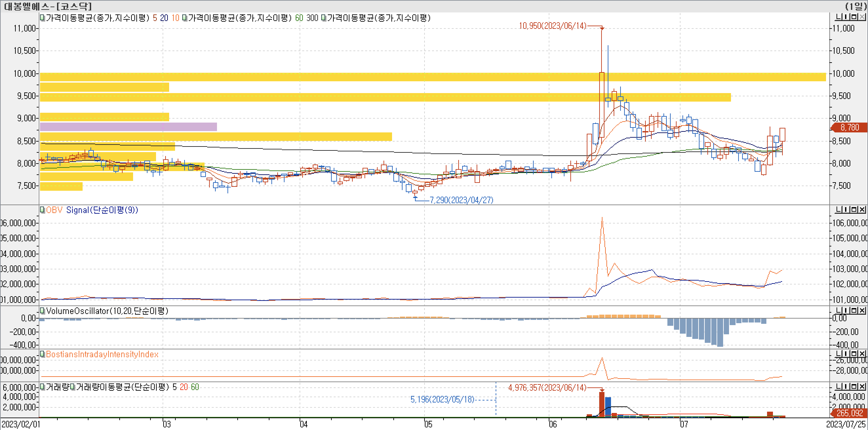Image resolution: width=868 pixels, height=430 pixels.
Task: Click the purple volume profile bar
Action: (x=128, y=127)
